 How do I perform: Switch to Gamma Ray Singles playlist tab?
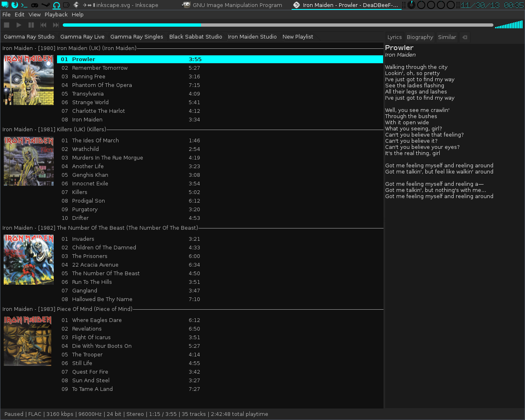coord(137,37)
